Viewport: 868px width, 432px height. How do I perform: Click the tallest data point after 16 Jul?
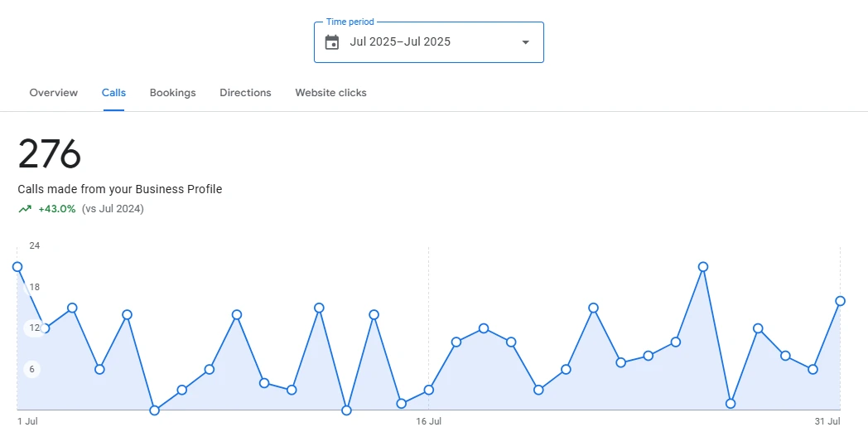[703, 267]
